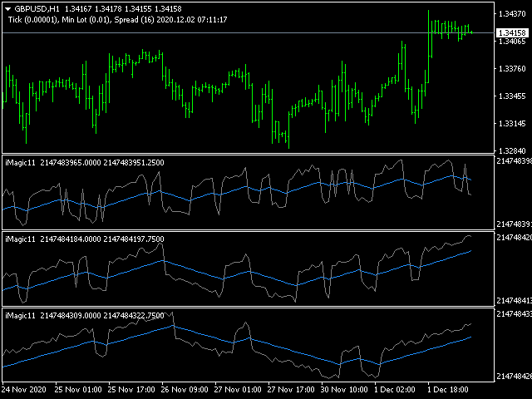Click the 1.32840 price scale label
Viewport: 532px width, 399px height.
pos(512,150)
